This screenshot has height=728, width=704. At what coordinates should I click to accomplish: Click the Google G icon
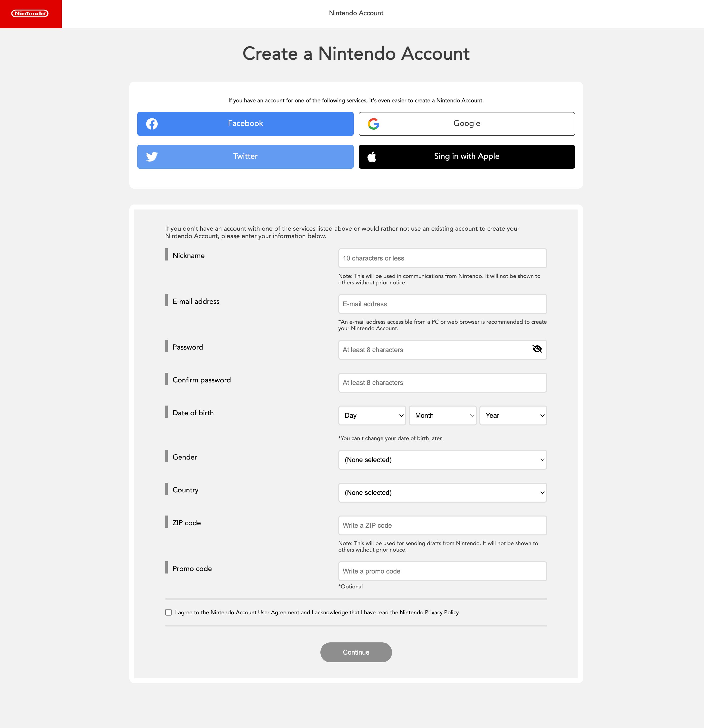click(x=374, y=124)
